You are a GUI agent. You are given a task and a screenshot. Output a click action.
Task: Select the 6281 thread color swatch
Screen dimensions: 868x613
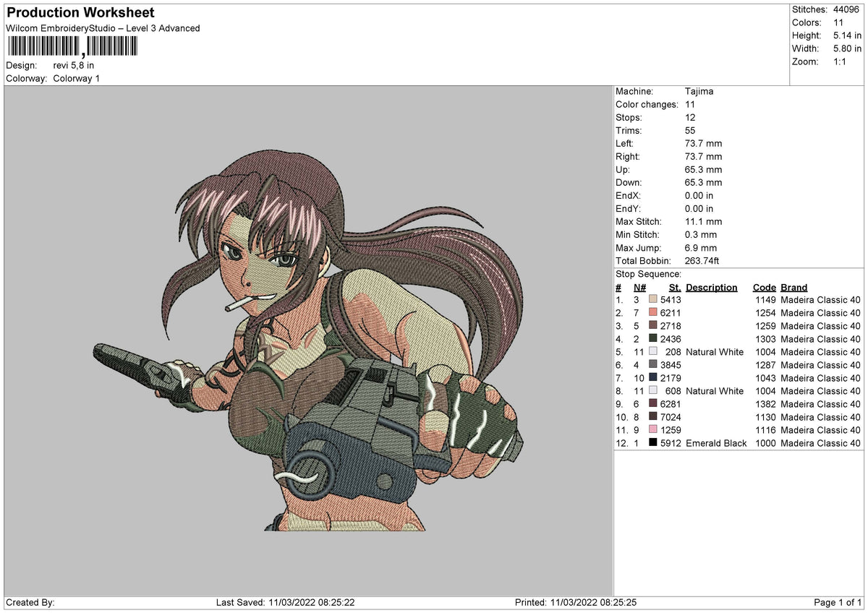coord(653,404)
